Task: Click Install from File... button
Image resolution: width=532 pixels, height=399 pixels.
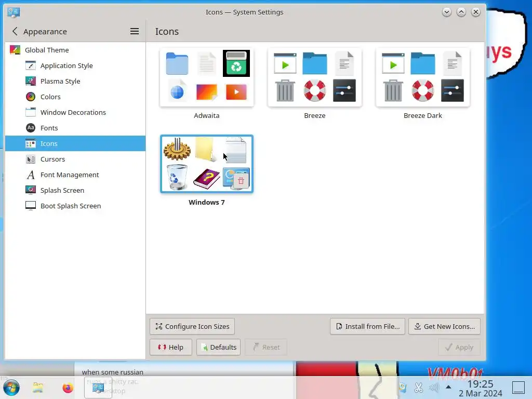Action: [367, 326]
